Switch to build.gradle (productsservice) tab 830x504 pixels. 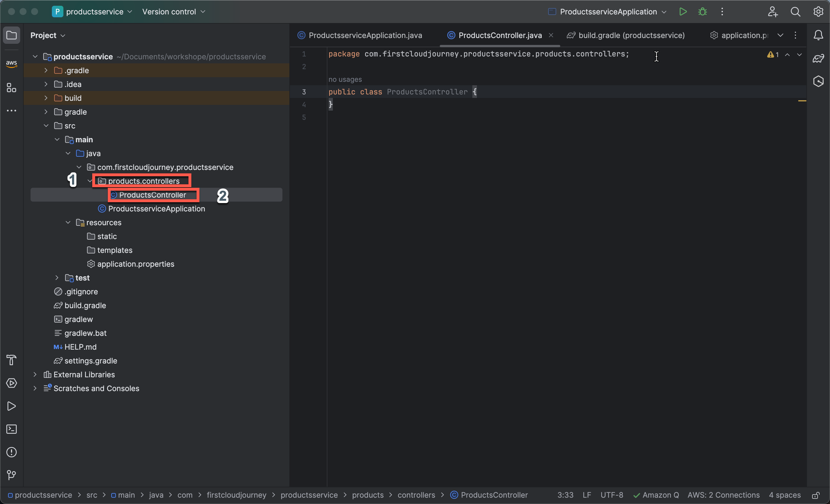(x=626, y=35)
